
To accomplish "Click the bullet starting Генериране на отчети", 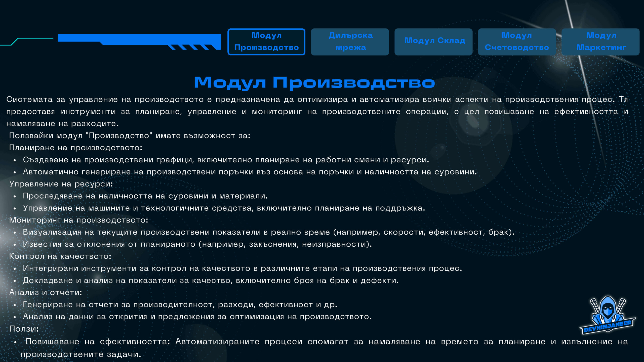I will pyautogui.click(x=180, y=304).
